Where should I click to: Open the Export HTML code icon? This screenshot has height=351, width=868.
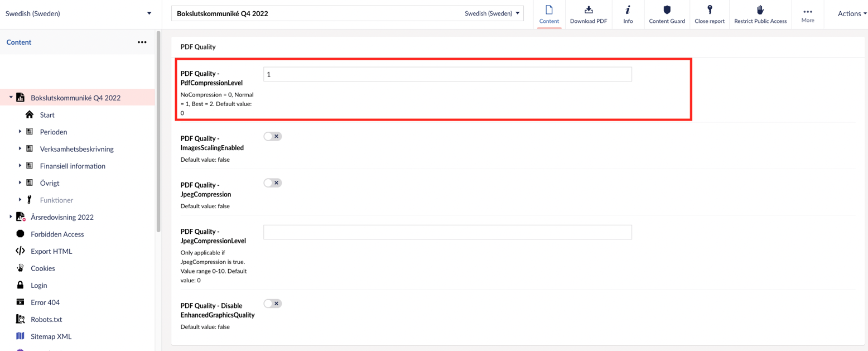pyautogui.click(x=20, y=251)
